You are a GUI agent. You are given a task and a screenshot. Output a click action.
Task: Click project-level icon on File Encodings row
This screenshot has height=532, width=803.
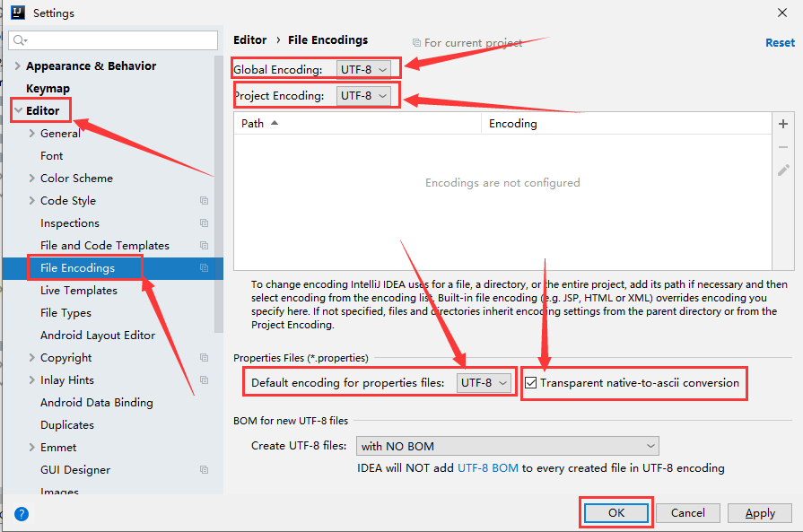tap(204, 267)
